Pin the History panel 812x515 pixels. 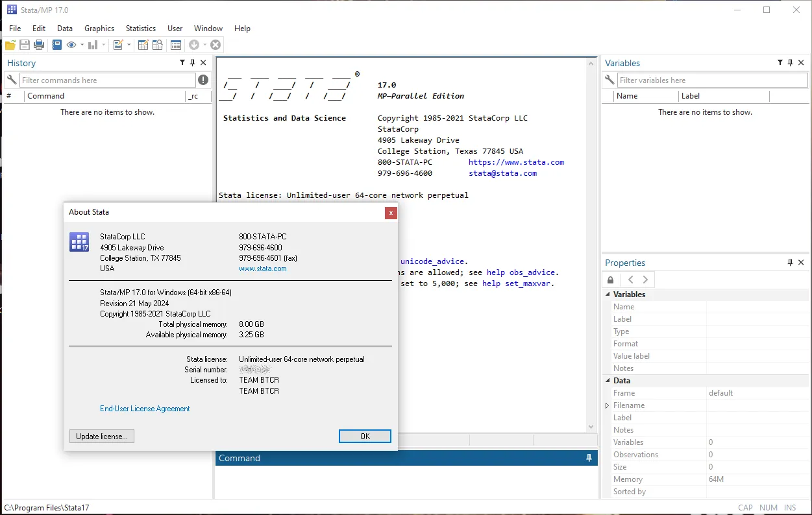tap(193, 63)
